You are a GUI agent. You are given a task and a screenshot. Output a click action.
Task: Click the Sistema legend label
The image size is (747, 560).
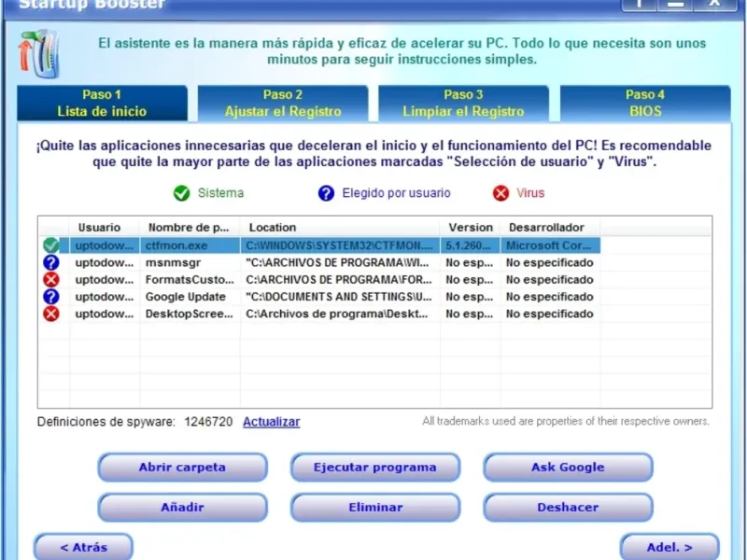(220, 193)
